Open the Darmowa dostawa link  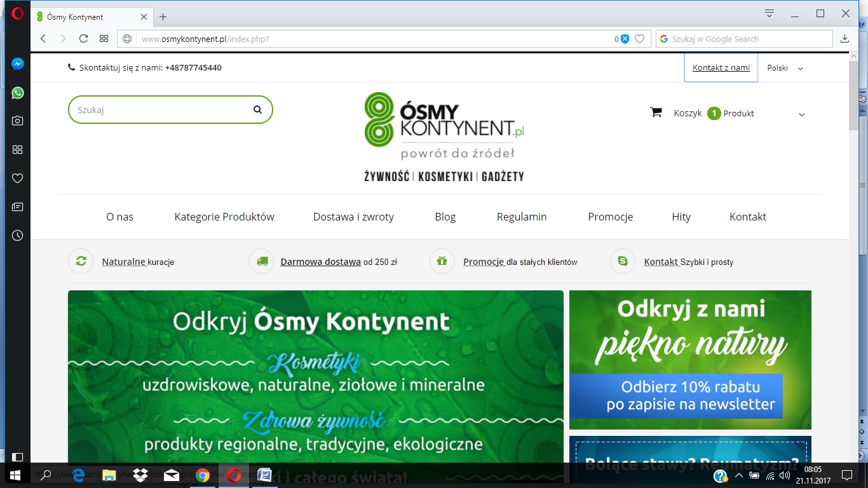(x=321, y=262)
